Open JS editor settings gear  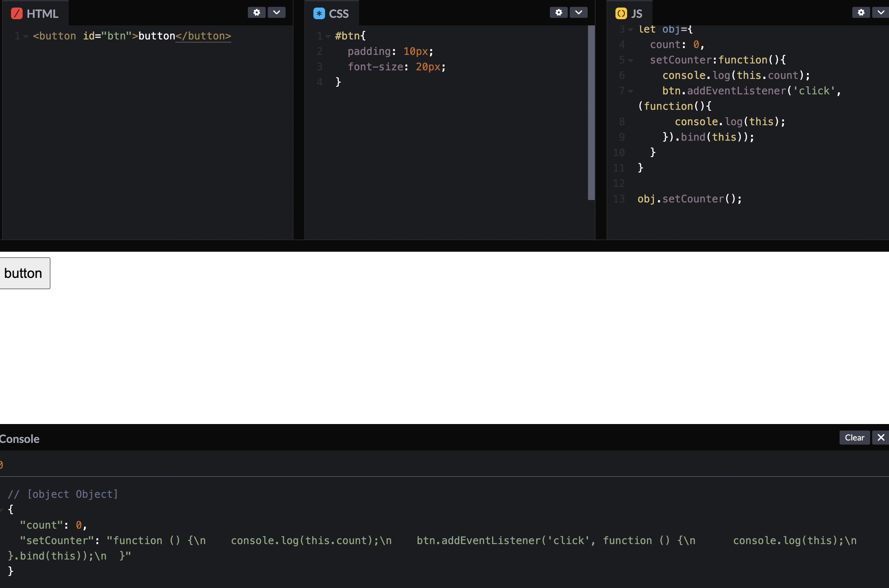point(861,12)
